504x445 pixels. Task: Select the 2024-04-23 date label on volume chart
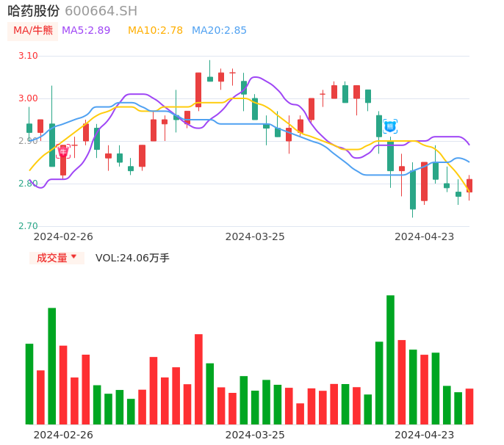point(425,434)
